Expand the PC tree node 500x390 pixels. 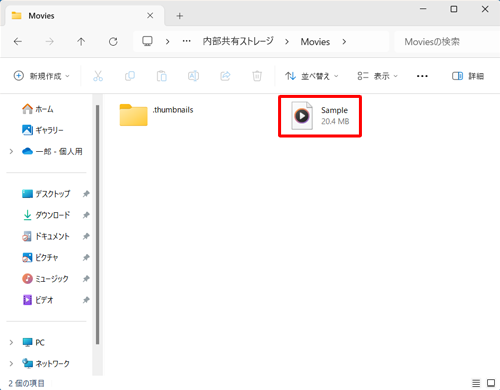tap(11, 342)
